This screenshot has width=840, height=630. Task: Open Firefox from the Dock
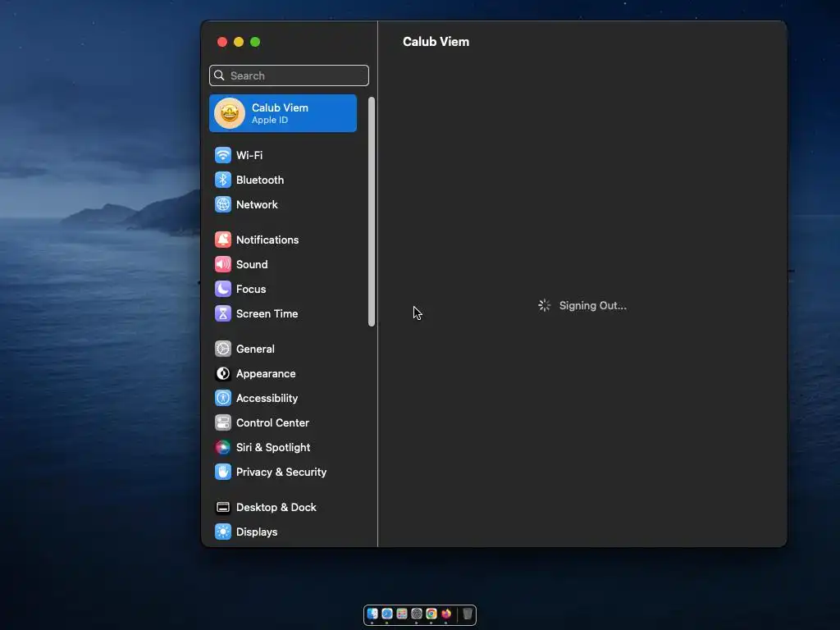[445, 614]
